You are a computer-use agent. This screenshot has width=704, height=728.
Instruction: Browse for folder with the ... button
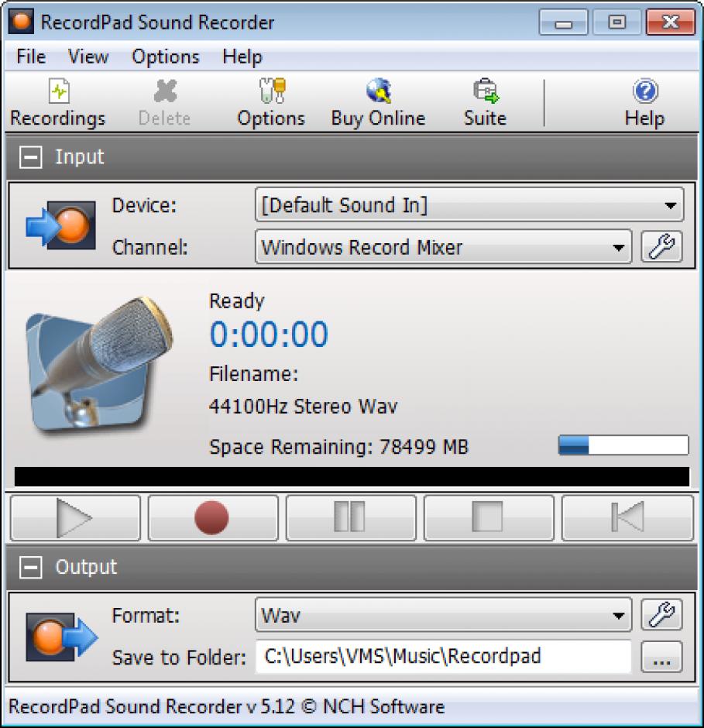coord(661,657)
